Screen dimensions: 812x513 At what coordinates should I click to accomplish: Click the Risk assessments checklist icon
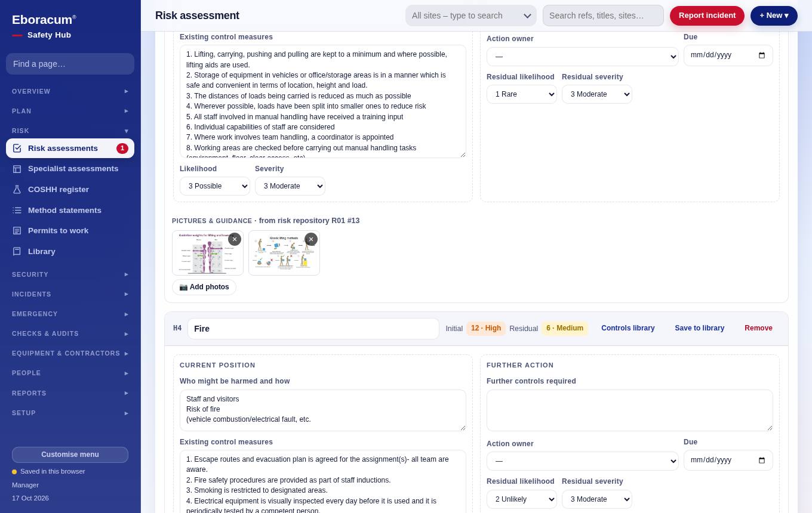pyautogui.click(x=17, y=149)
